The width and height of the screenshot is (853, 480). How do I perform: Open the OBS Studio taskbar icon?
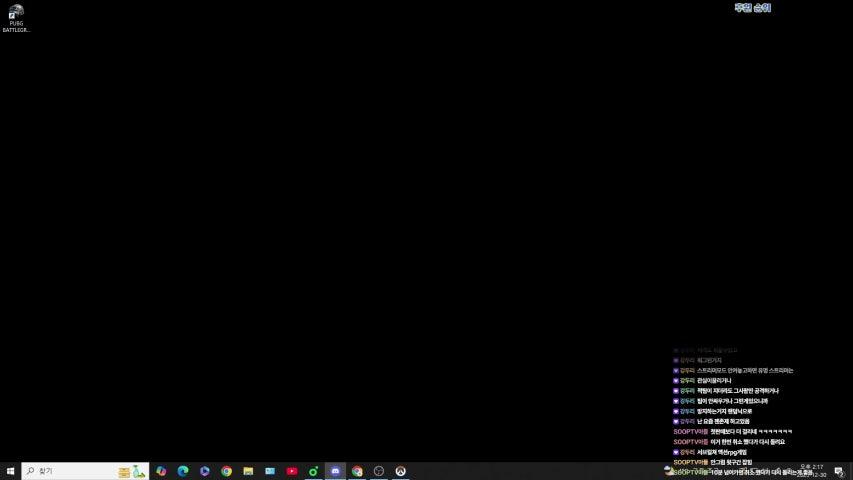coord(379,471)
